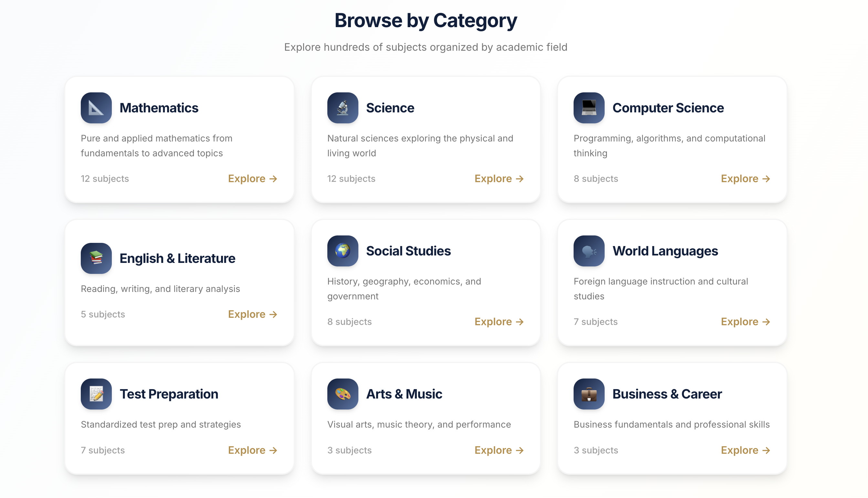Click the Mathematics ruler triangle icon
This screenshot has width=868, height=498.
click(96, 108)
